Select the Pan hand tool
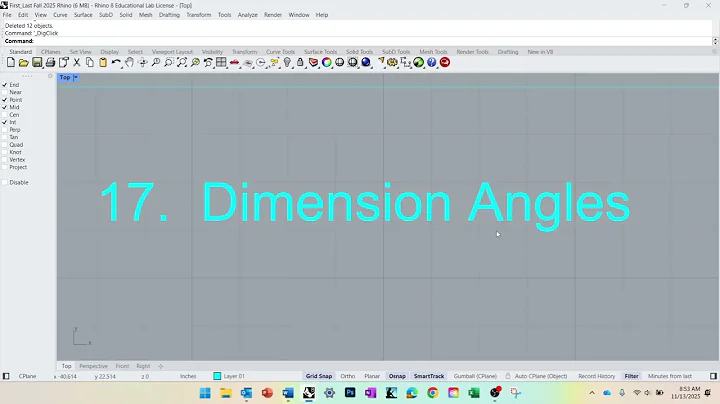Viewport: 720px width, 404px height. (129, 62)
